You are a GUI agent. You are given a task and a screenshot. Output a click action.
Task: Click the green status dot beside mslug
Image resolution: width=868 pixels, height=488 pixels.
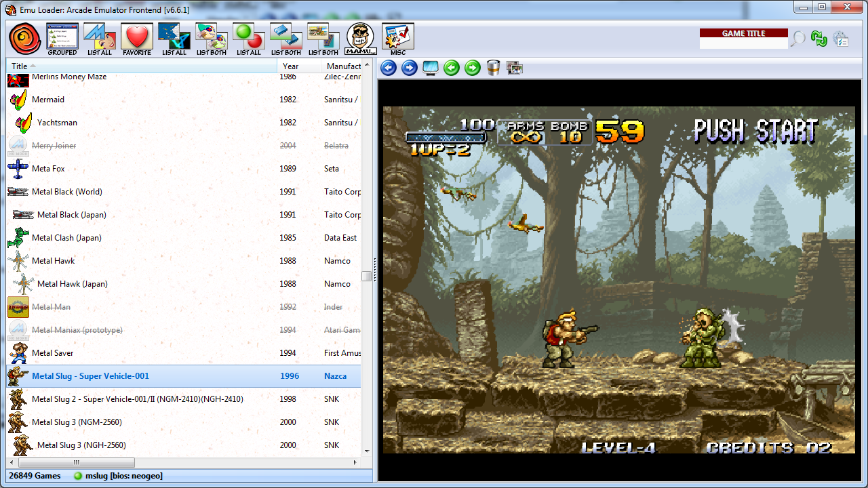pos(78,476)
